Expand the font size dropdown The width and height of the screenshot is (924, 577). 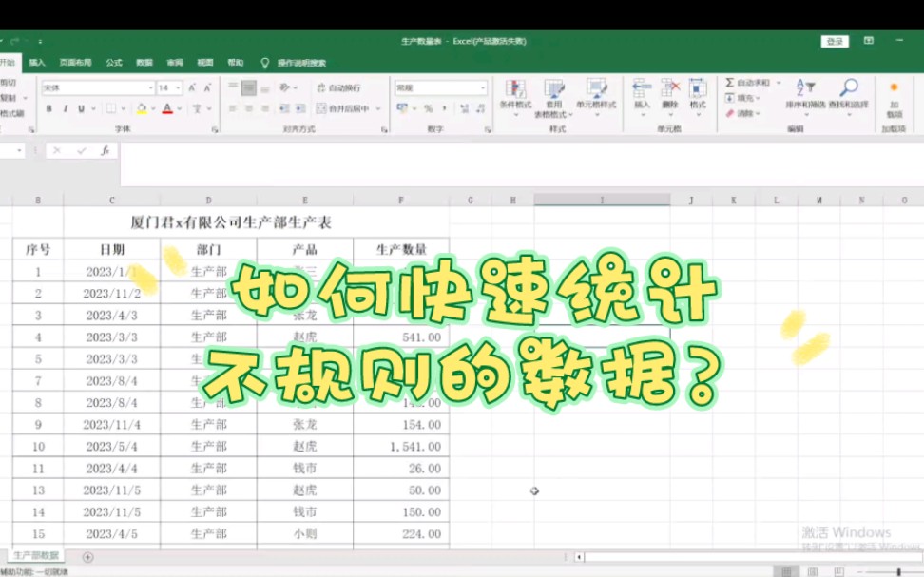tap(177, 87)
